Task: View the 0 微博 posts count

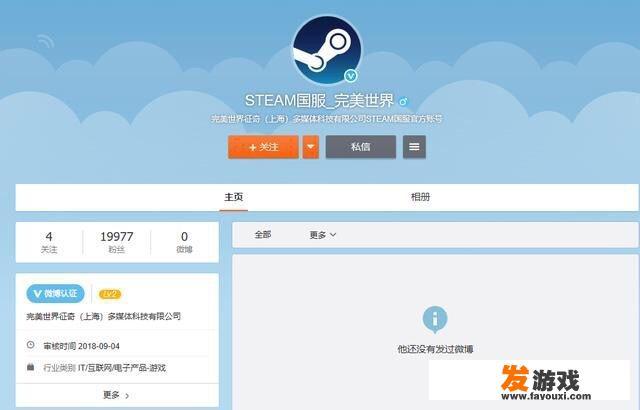Action: point(184,242)
